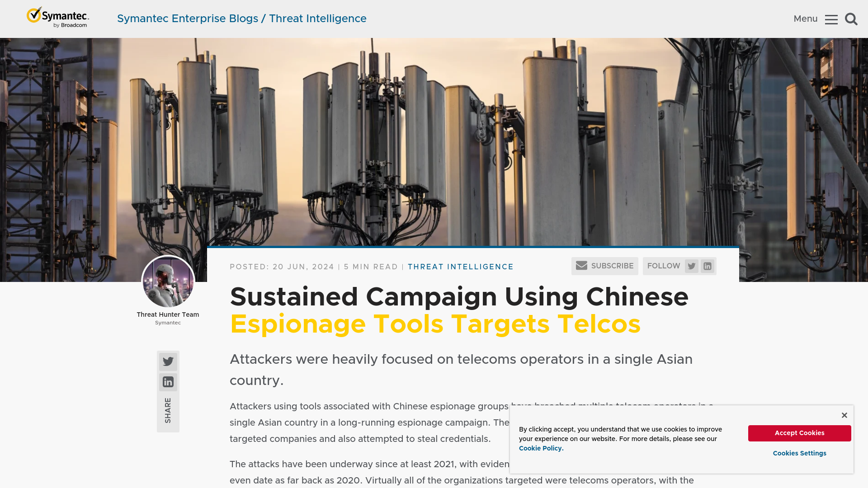Click the LinkedIn follow icon
The image size is (868, 488).
tap(707, 266)
